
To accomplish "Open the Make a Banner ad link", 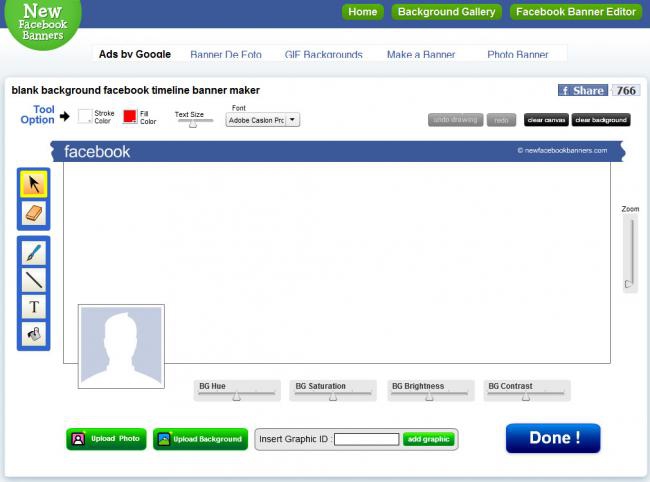I will tap(421, 54).
